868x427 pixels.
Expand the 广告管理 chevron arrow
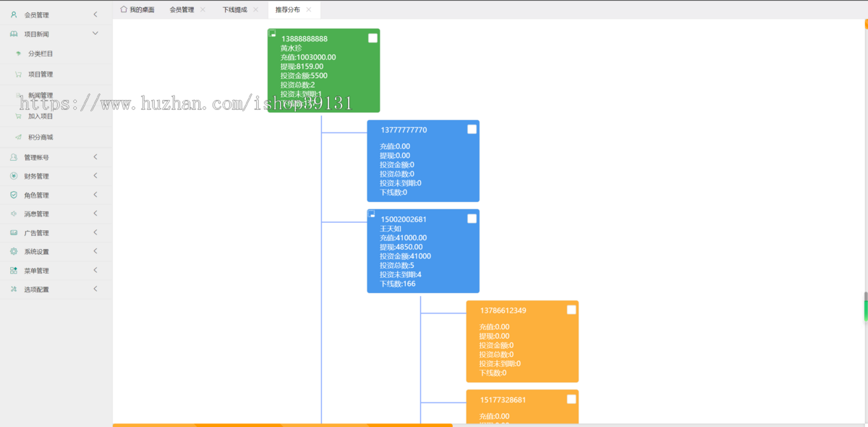(95, 232)
